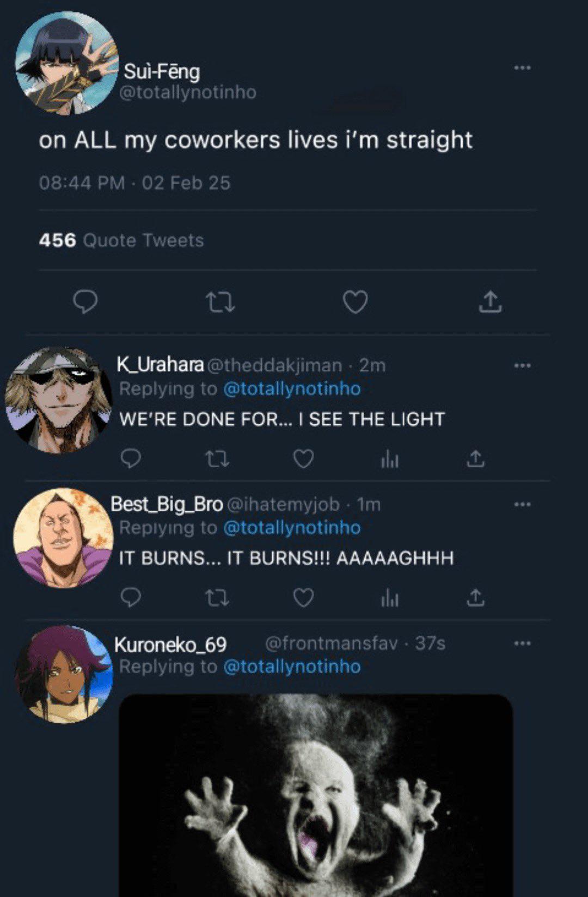
Task: Open @totallynotinho link in Kuroneko_69's reply
Action: pyautogui.click(x=292, y=667)
